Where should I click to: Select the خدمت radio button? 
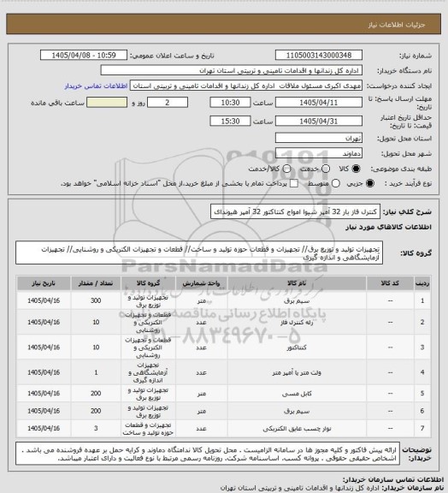[326, 169]
